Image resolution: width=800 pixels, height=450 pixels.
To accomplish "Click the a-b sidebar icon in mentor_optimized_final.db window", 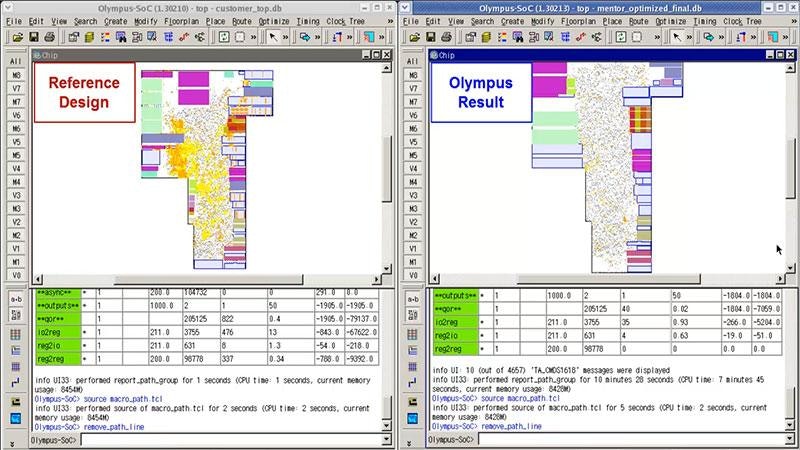I will [x=413, y=299].
